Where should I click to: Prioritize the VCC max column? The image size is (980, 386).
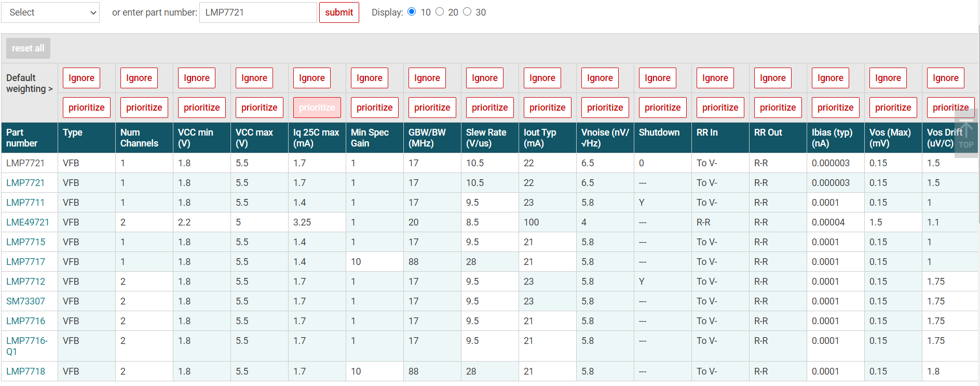click(x=260, y=108)
